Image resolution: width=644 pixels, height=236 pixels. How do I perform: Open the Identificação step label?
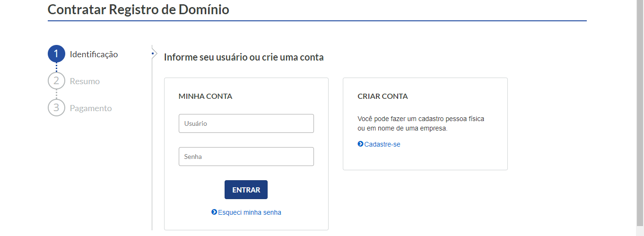tap(94, 54)
